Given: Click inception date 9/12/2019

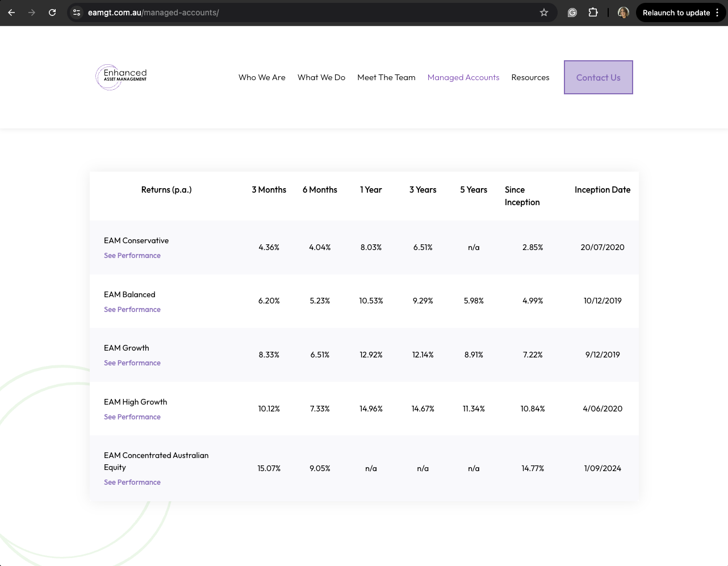Looking at the screenshot, I should (x=603, y=355).
